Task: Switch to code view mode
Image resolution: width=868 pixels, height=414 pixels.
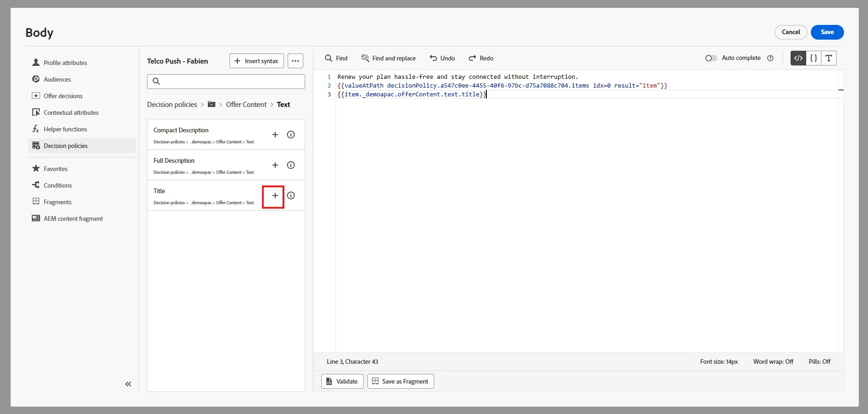Action: tap(798, 58)
